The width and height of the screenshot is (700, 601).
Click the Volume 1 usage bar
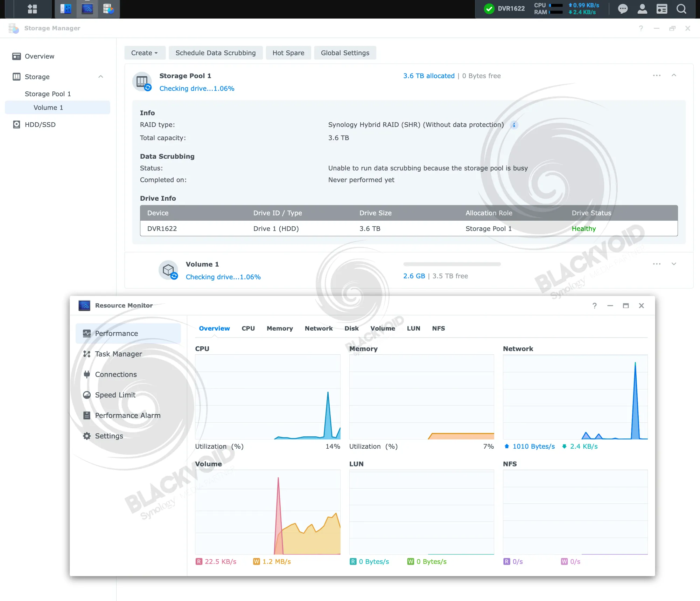[452, 264]
